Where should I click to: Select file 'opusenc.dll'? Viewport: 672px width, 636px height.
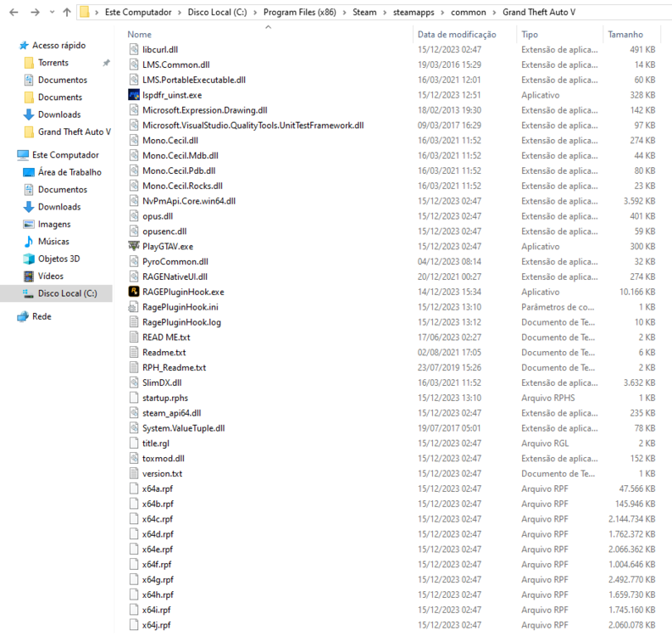coord(164,232)
